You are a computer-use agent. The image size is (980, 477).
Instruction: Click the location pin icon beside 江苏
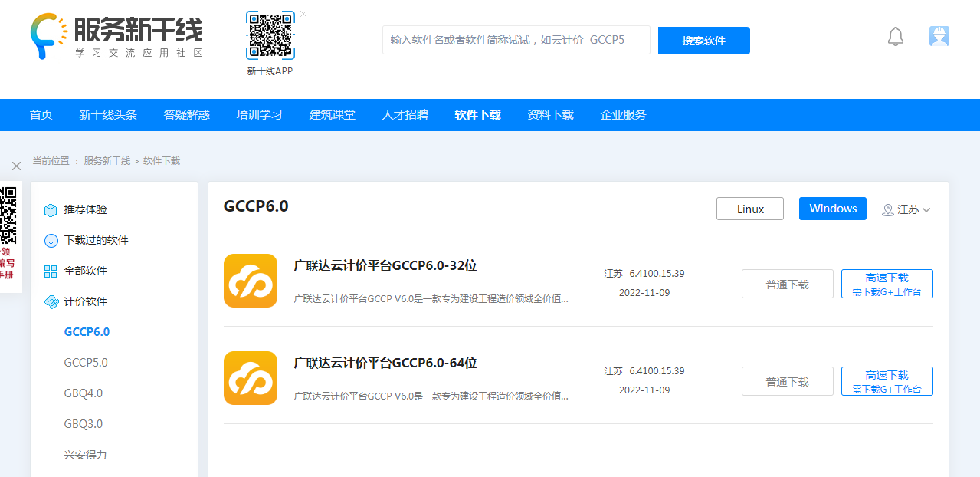pos(888,209)
